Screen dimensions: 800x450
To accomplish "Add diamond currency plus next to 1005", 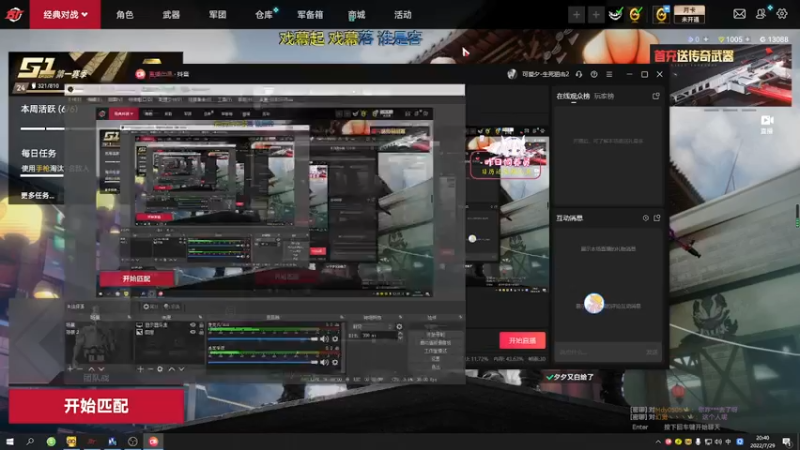I will pyautogui.click(x=747, y=39).
